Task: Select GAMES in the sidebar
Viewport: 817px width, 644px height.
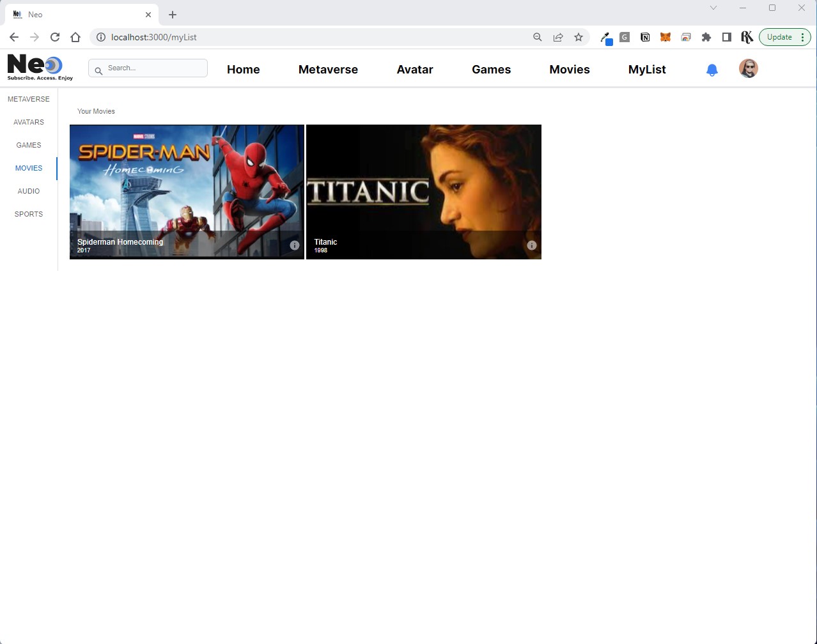Action: click(x=29, y=145)
